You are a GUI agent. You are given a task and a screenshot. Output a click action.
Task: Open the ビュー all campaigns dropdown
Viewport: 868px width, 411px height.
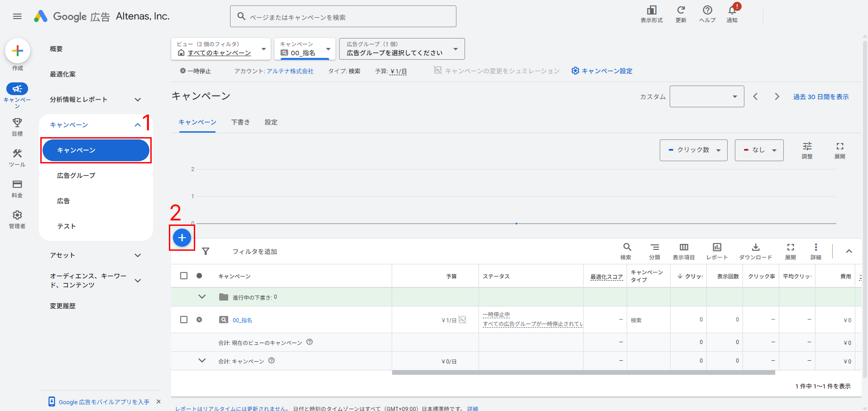[221, 49]
